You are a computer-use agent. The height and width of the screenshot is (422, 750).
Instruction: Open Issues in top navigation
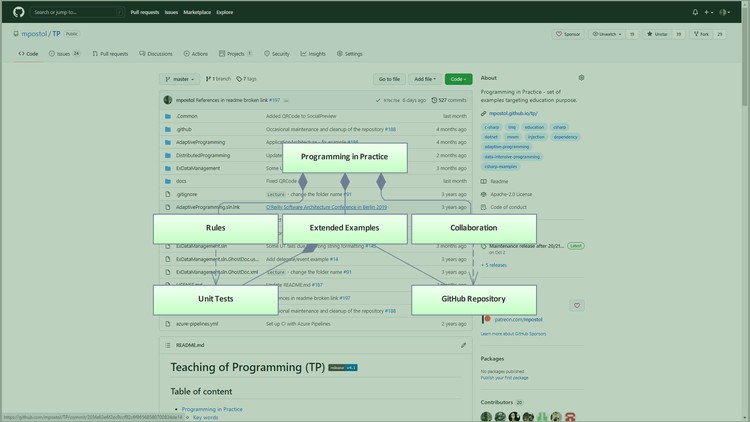(x=171, y=12)
